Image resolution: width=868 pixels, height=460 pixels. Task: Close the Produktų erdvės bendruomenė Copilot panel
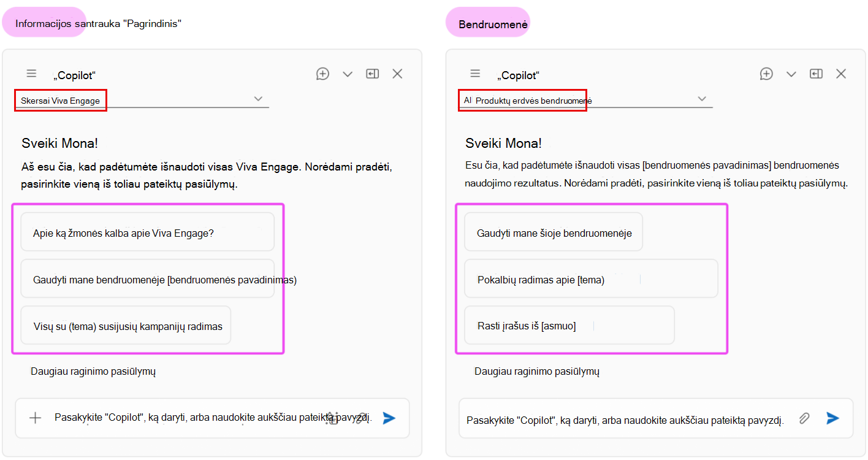(841, 74)
